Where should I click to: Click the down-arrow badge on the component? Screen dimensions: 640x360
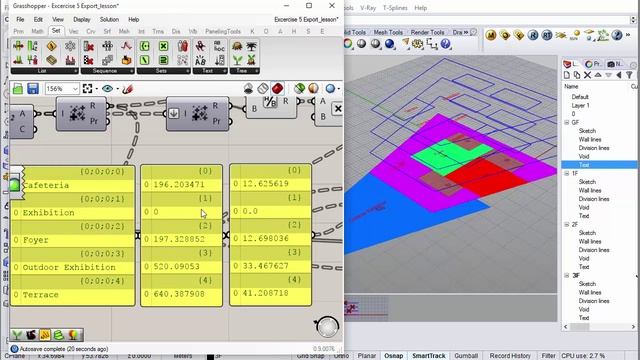pos(173,113)
